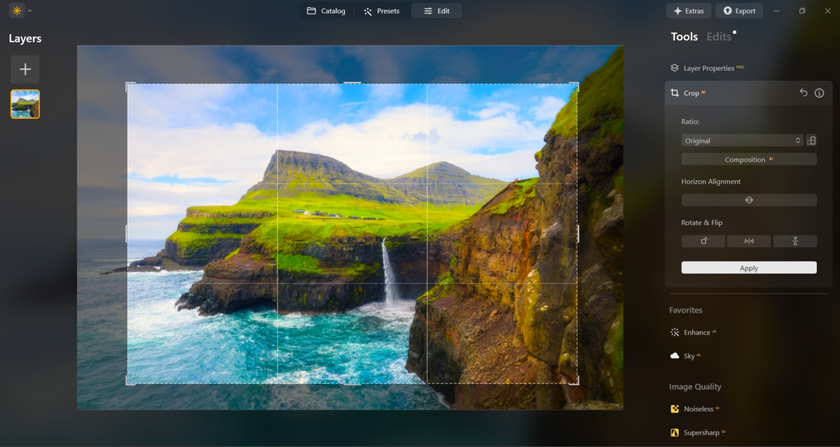Click the top-left crop corner handle
This screenshot has width=840, height=447.
click(x=128, y=85)
